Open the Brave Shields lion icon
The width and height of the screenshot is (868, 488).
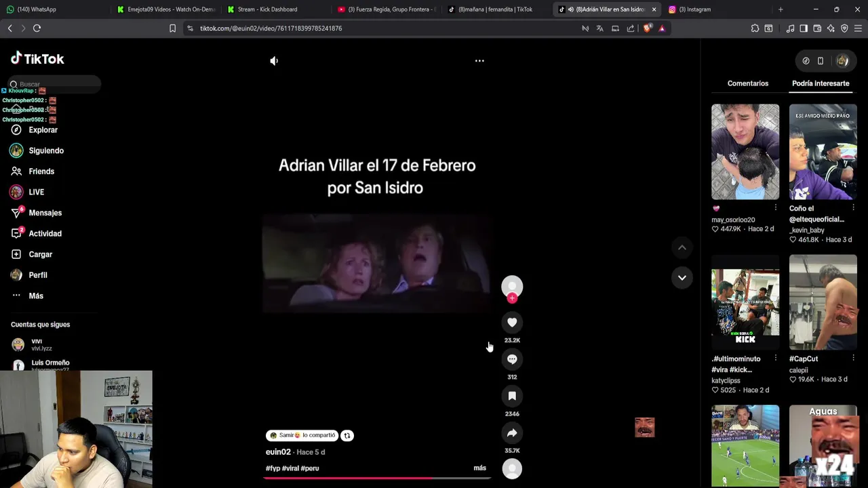[x=647, y=28]
